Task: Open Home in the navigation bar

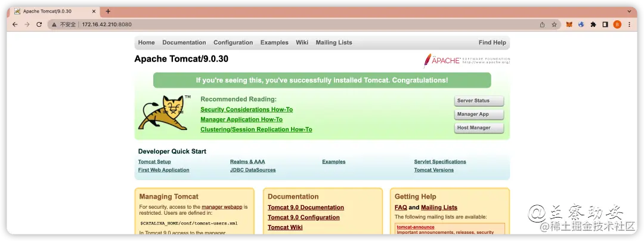Action: (x=146, y=43)
